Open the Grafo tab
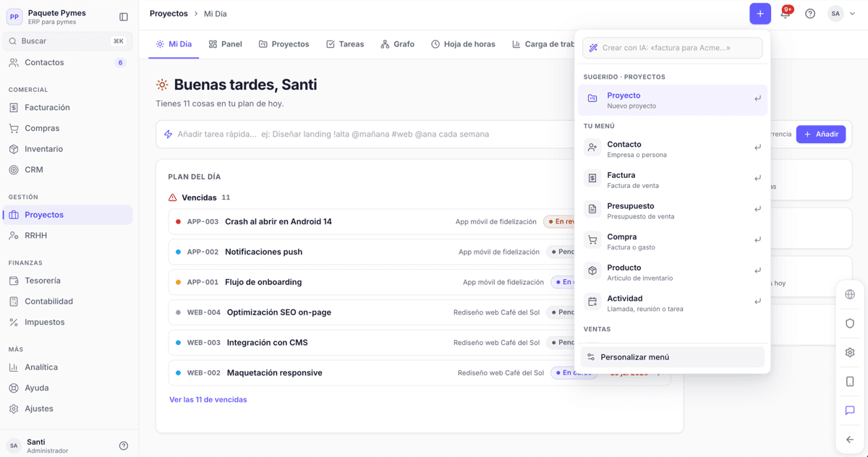Viewport: 868px width, 457px height. [398, 44]
